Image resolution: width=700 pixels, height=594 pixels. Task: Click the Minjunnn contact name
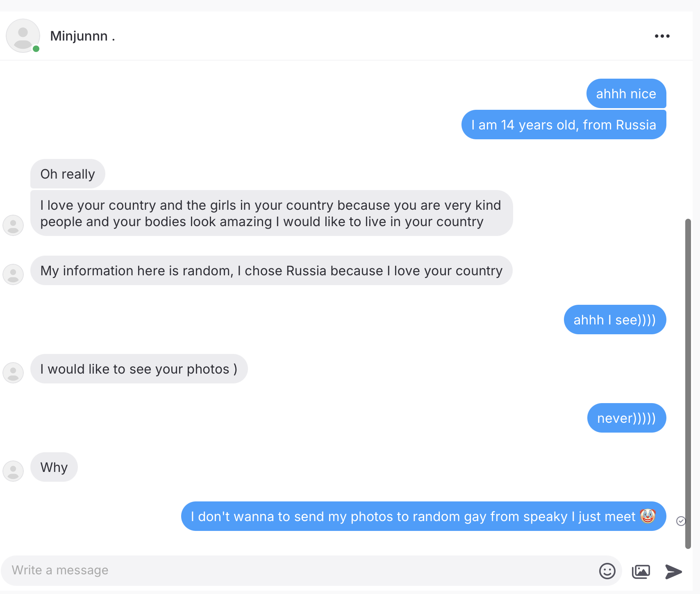pyautogui.click(x=82, y=36)
